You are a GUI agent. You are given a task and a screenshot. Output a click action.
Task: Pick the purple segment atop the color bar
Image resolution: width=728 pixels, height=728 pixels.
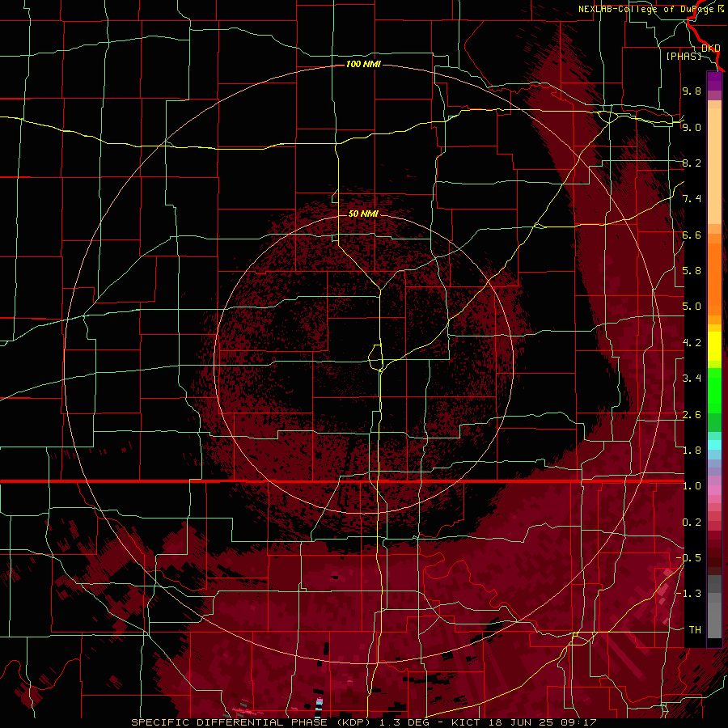point(714,82)
